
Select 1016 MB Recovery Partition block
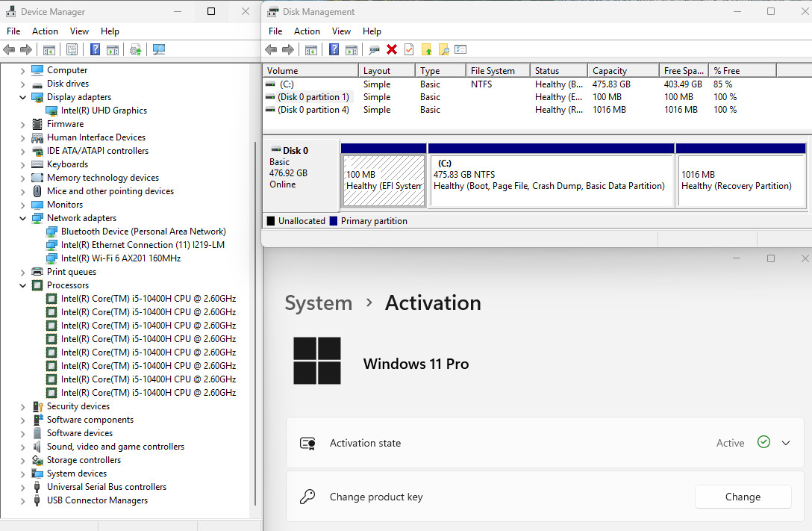pos(741,175)
